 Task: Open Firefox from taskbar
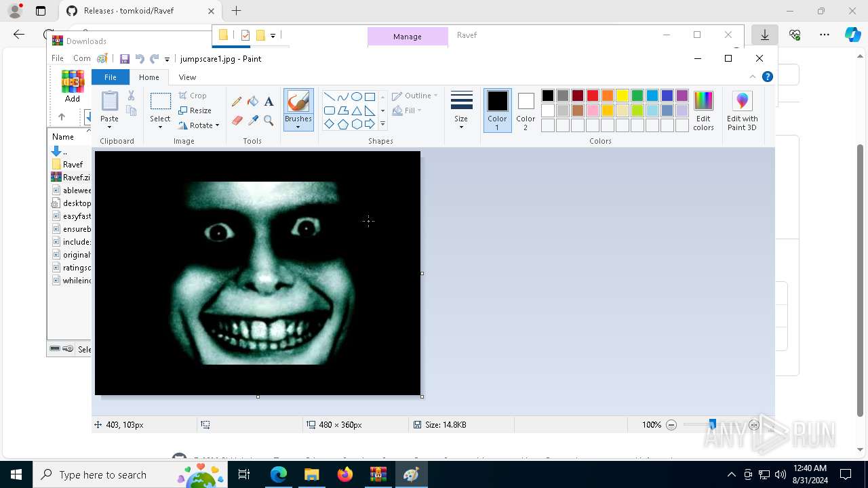pyautogui.click(x=345, y=474)
